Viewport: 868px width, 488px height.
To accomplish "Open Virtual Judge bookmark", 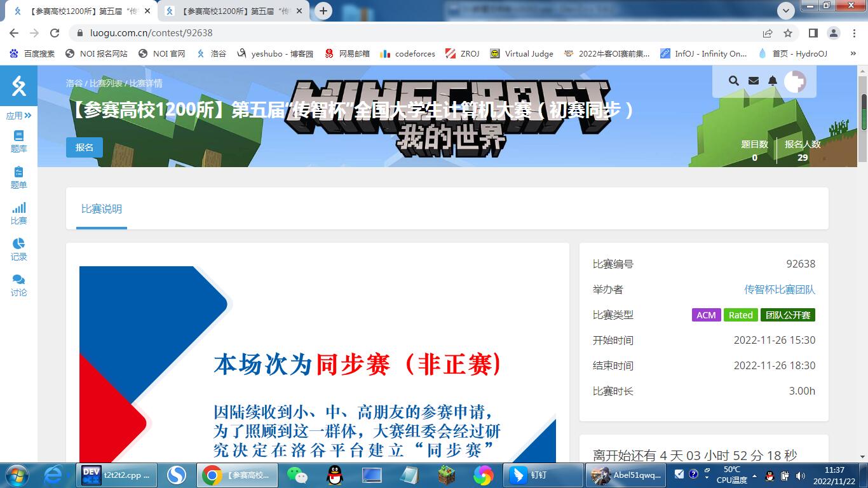I will [522, 54].
